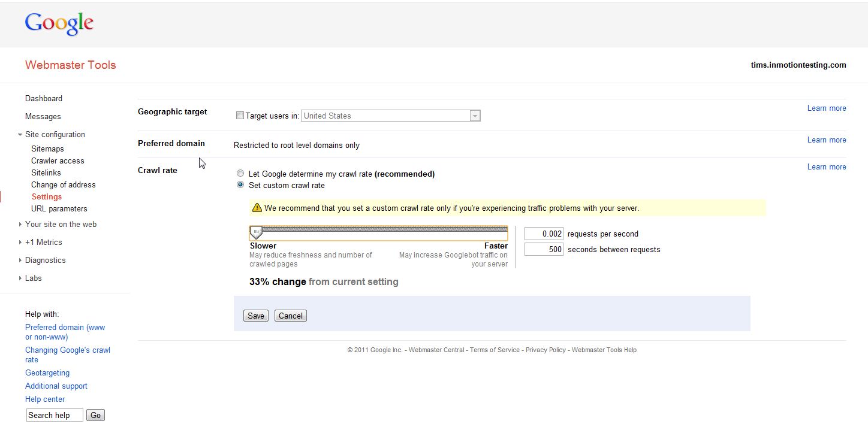This screenshot has height=427, width=868.
Task: Tick the Target users in checkbox
Action: [x=240, y=116]
